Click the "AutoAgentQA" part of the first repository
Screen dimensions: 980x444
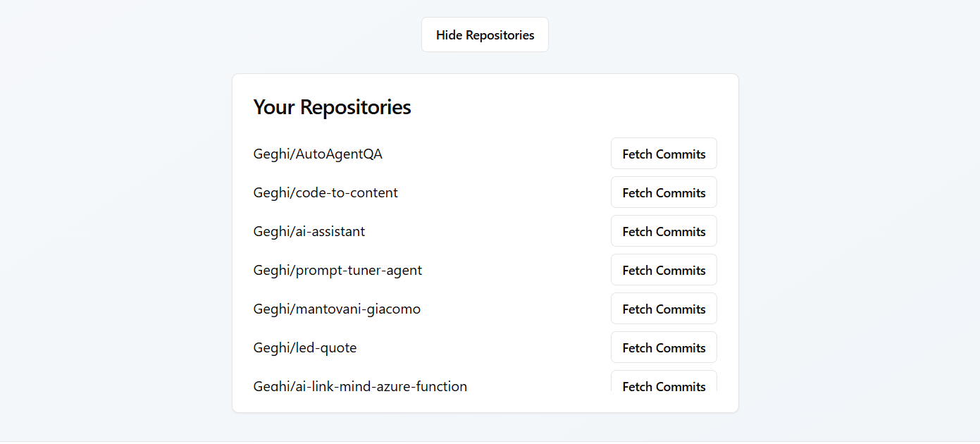coord(339,154)
